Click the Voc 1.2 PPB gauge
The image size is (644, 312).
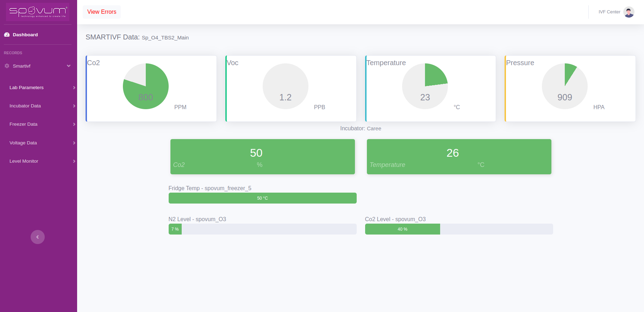(285, 86)
